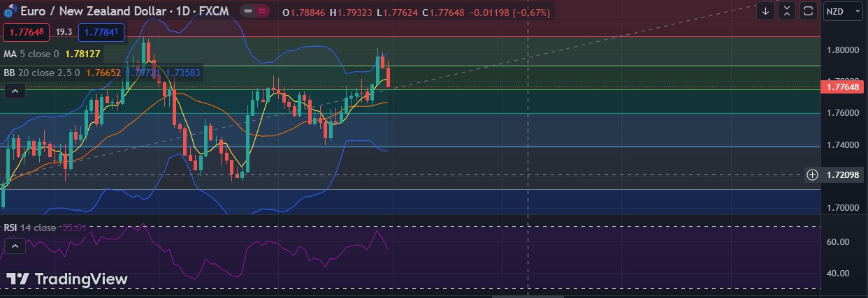
Task: Click the blue buy price 1.77841 button
Action: point(102,31)
